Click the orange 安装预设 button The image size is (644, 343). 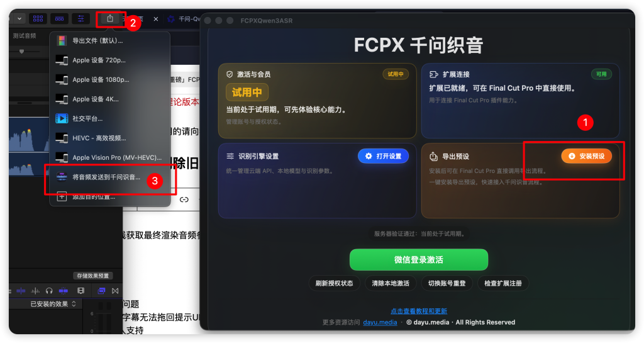click(x=587, y=156)
